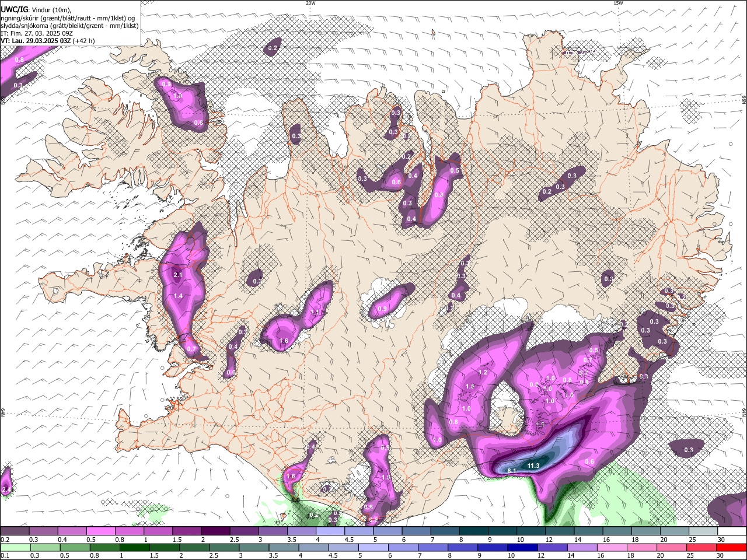Viewport: 747px width, 560px height.
Task: Pick the bottom-row navy swatch between 10 and 12
Action: point(522,547)
